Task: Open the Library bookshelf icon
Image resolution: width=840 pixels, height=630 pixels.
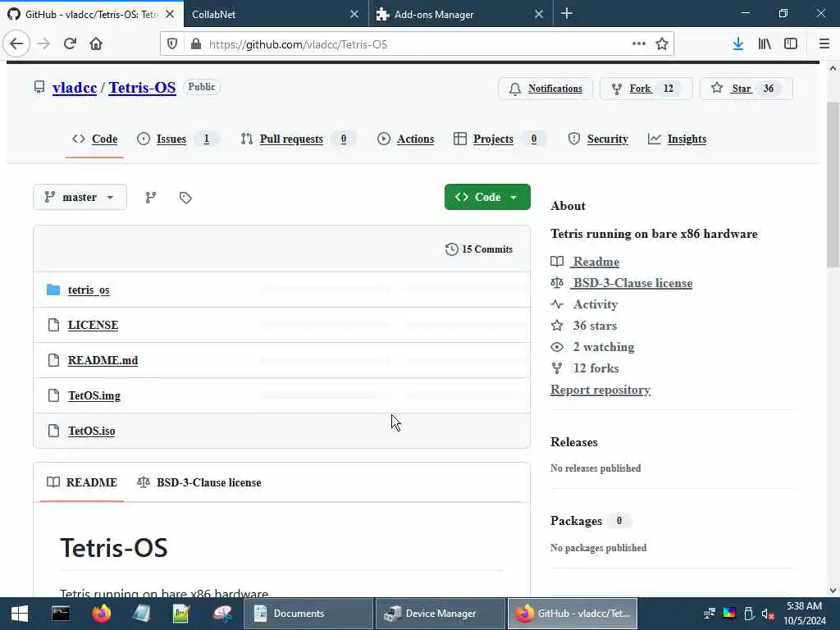Action: (x=765, y=44)
